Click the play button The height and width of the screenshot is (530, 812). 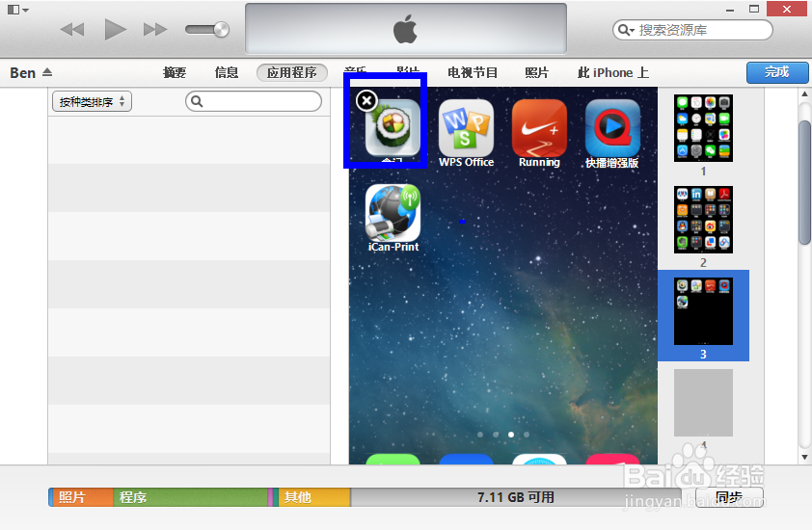[115, 30]
